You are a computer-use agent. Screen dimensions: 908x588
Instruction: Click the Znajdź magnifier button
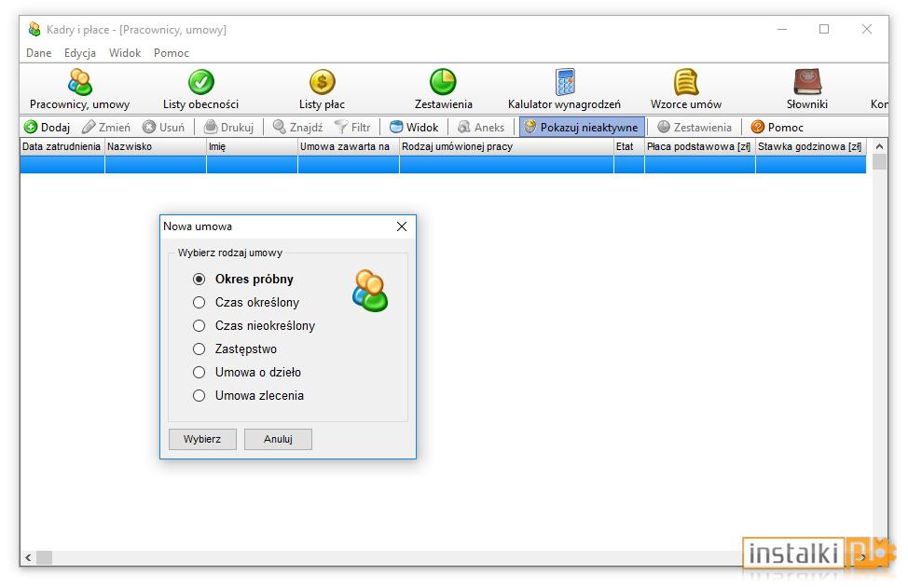pyautogui.click(x=297, y=128)
